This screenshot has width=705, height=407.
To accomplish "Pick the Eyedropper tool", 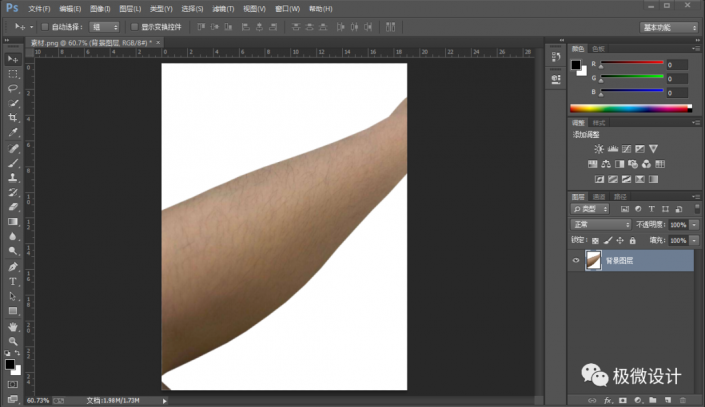I will click(x=13, y=133).
